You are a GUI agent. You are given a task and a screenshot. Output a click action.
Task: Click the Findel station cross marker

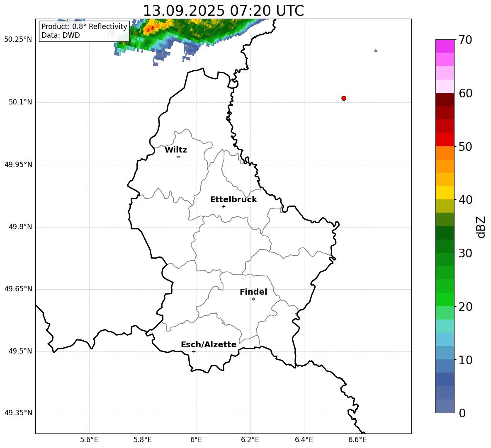[253, 299]
